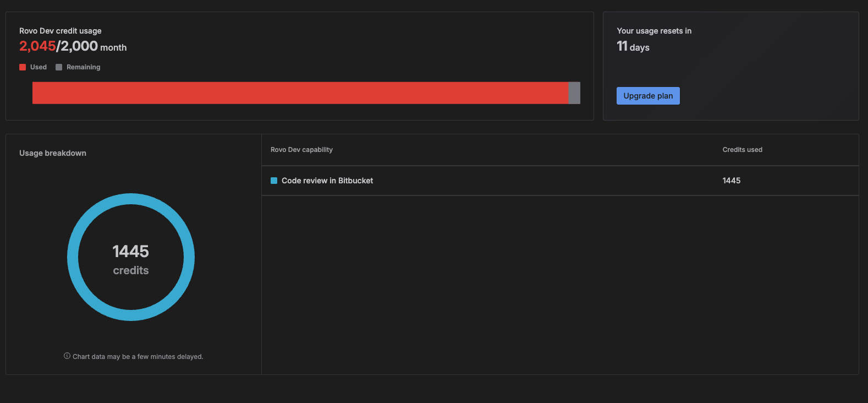Click the 1445 credits total inside donut
This screenshot has height=403, width=868.
coord(131,259)
